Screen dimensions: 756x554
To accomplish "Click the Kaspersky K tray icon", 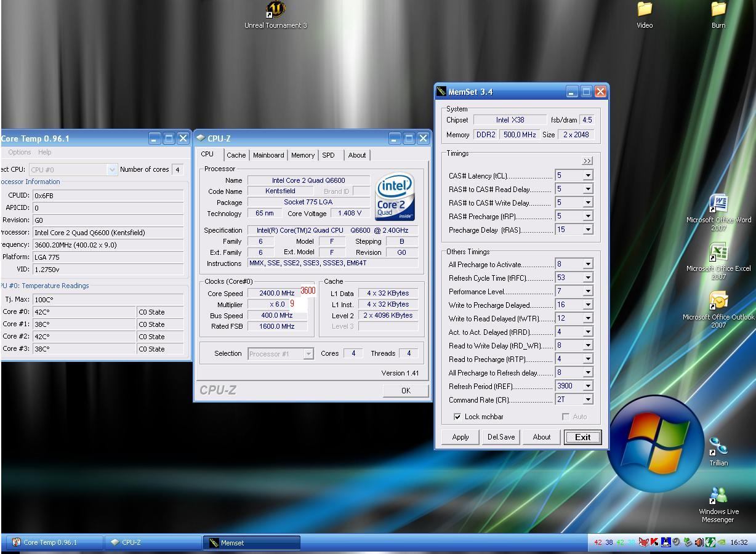I will pos(654,542).
